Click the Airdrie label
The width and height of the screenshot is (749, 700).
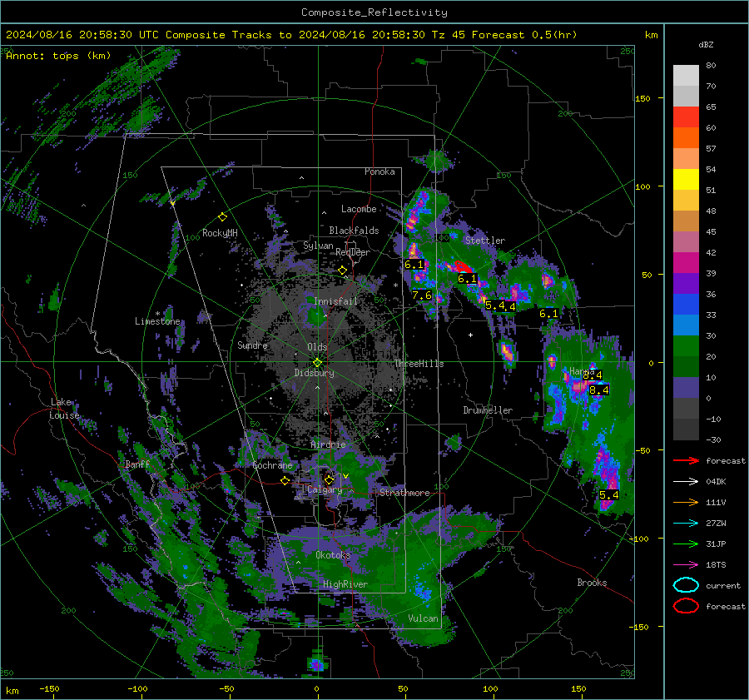click(x=328, y=444)
